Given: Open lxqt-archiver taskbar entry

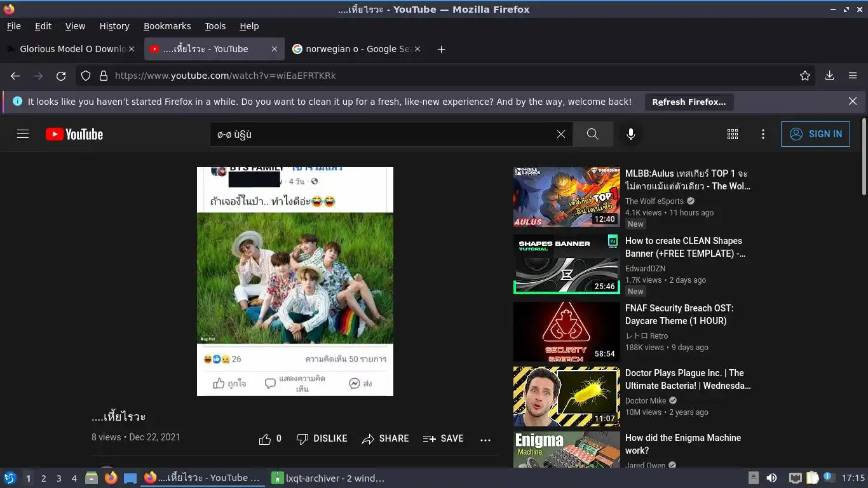Looking at the screenshot, I should (329, 478).
